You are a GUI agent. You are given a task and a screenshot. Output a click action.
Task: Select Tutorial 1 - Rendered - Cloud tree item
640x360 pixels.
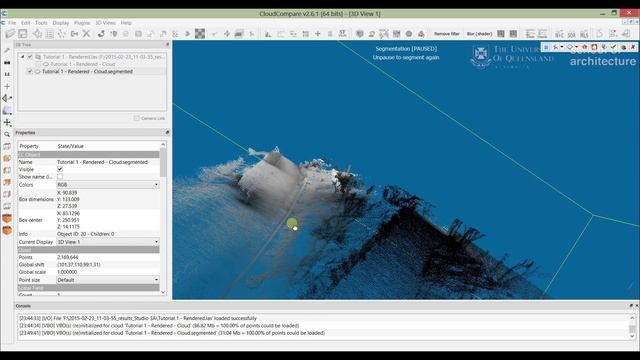coord(83,64)
